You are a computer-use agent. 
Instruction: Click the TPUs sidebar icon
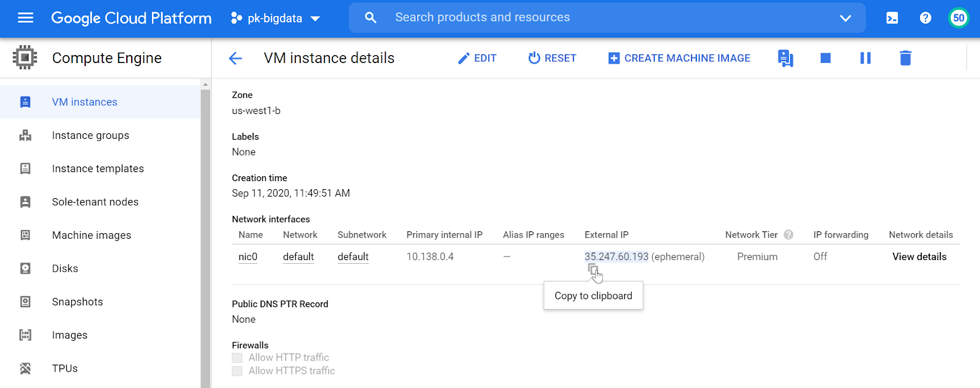point(25,368)
